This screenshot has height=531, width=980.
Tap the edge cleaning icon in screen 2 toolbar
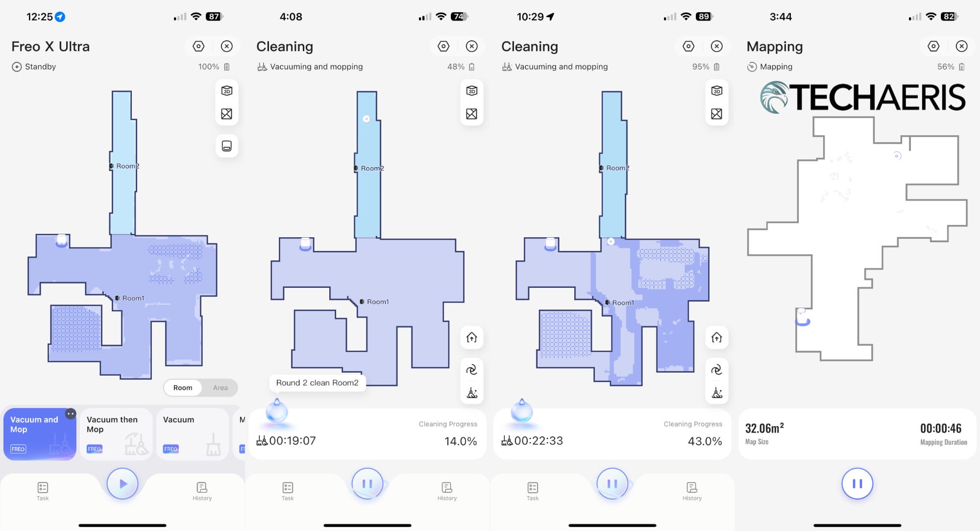point(472,392)
